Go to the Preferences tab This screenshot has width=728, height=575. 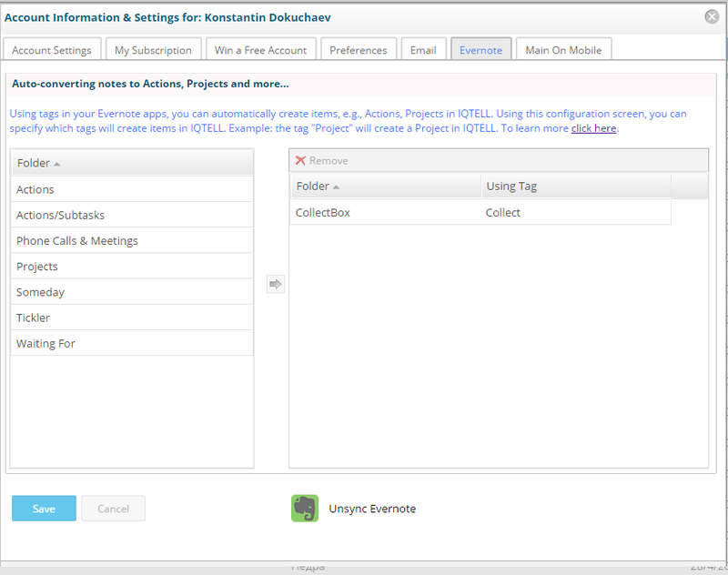pos(359,50)
